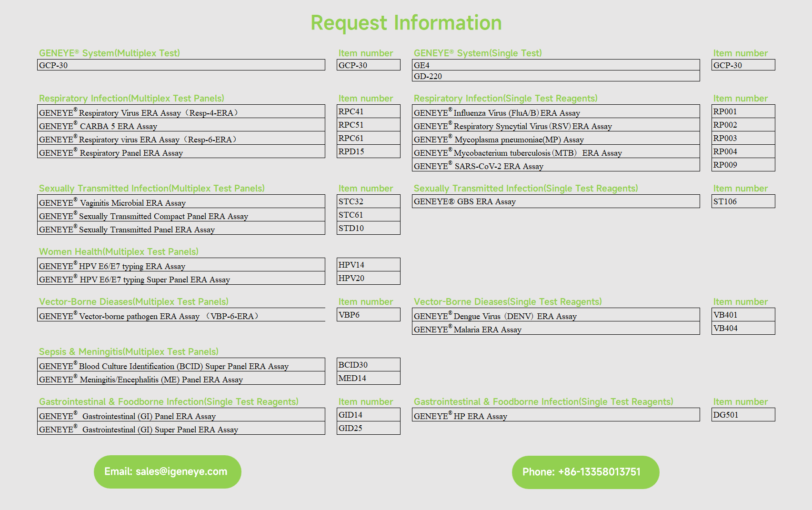This screenshot has width=812, height=510.
Task: Select the Malaria ERA Assay row
Action: [x=556, y=328]
